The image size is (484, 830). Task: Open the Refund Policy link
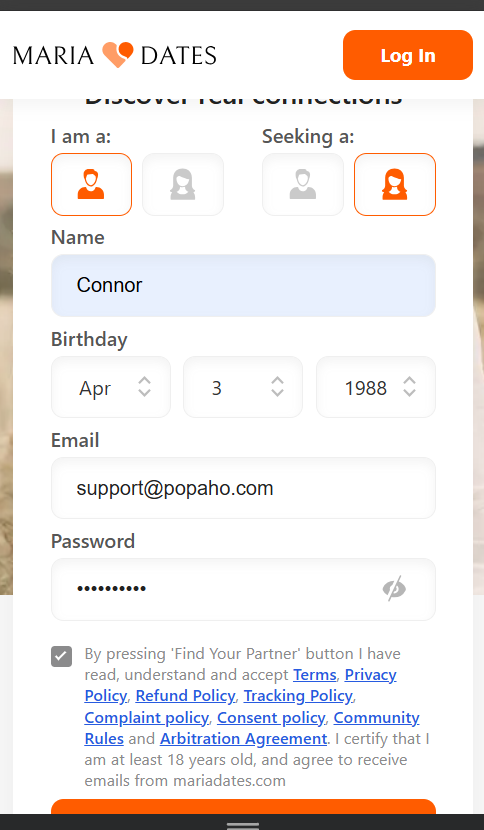tap(185, 696)
